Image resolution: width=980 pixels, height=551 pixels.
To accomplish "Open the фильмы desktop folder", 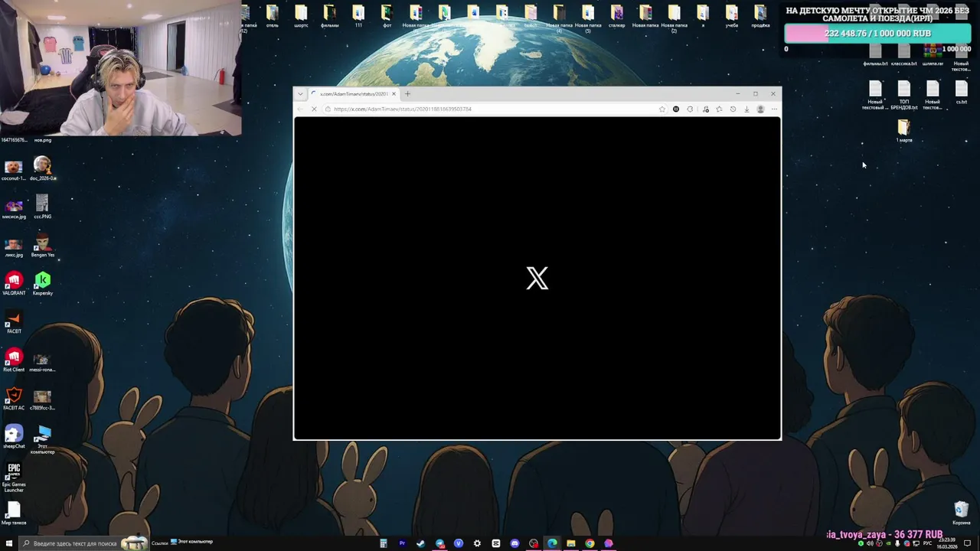I will [329, 16].
